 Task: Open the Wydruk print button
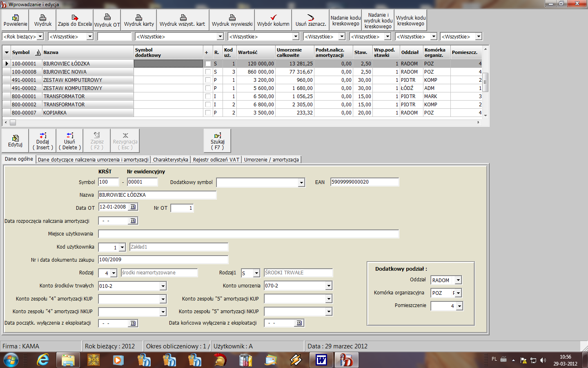[x=43, y=20]
